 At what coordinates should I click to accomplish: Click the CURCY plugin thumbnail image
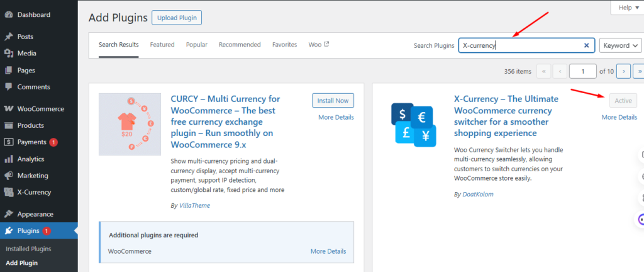(130, 124)
